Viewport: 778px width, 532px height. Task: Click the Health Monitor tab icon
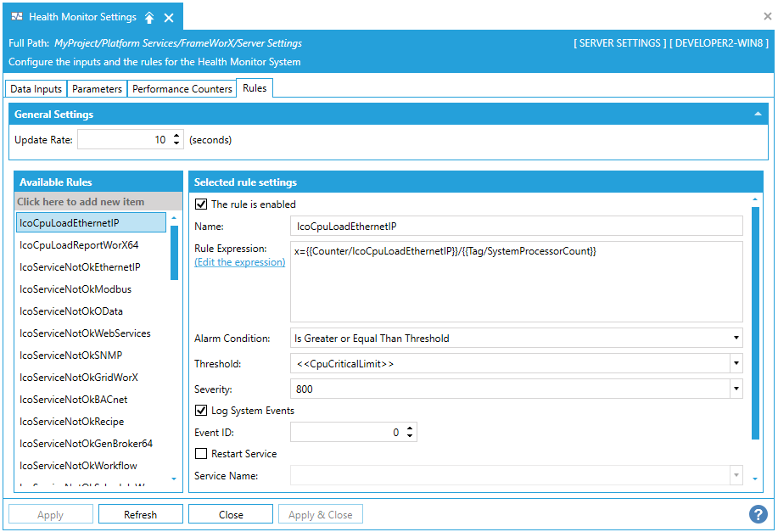pyautogui.click(x=17, y=17)
